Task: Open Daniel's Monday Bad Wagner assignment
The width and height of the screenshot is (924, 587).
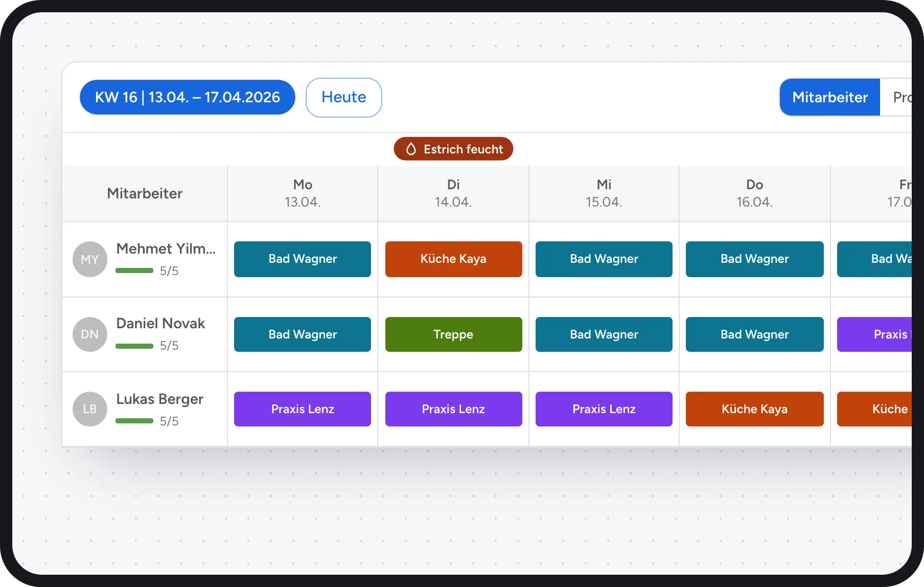Action: click(x=303, y=334)
